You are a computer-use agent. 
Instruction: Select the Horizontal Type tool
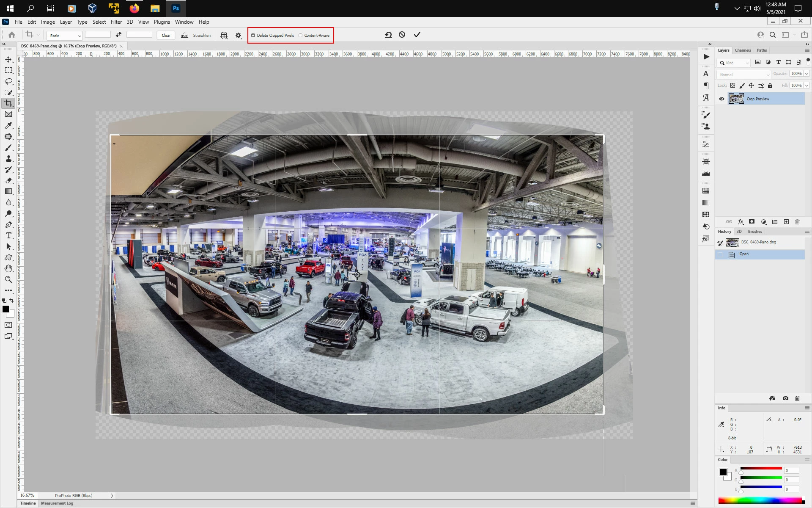pos(8,235)
